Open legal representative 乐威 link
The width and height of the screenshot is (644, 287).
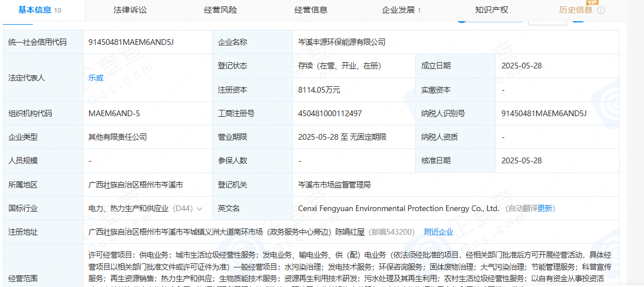tap(96, 78)
